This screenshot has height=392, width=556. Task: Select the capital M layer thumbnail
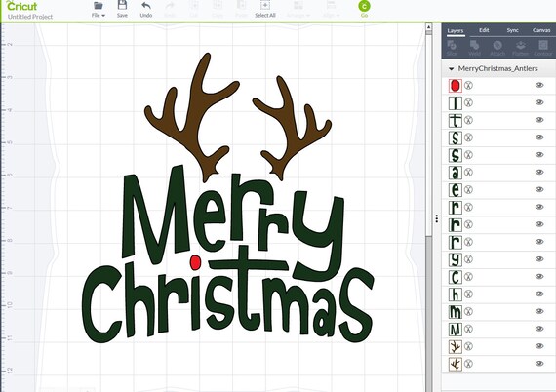[x=456, y=329]
